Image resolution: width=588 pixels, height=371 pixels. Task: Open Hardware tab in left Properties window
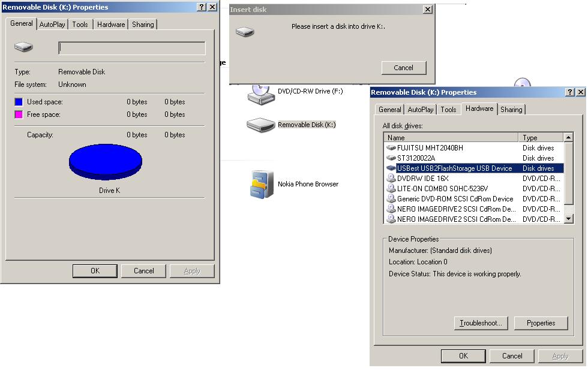click(111, 25)
